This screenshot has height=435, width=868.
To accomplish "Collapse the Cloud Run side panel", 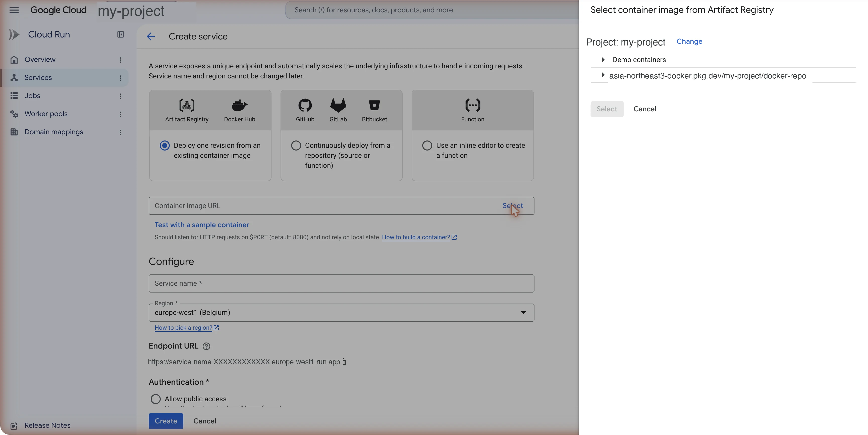I will pos(120,34).
